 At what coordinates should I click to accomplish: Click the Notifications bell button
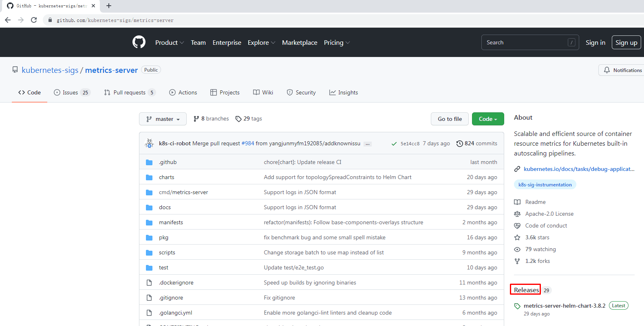[622, 70]
